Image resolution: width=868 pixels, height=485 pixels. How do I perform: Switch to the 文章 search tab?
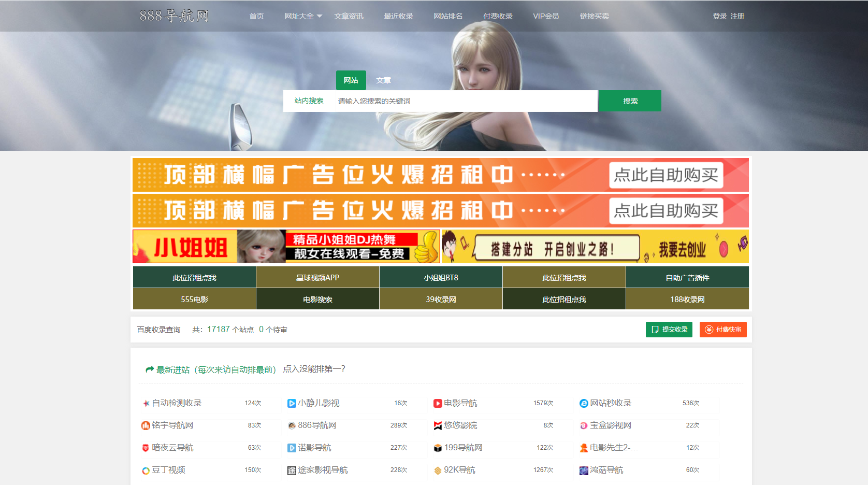383,80
